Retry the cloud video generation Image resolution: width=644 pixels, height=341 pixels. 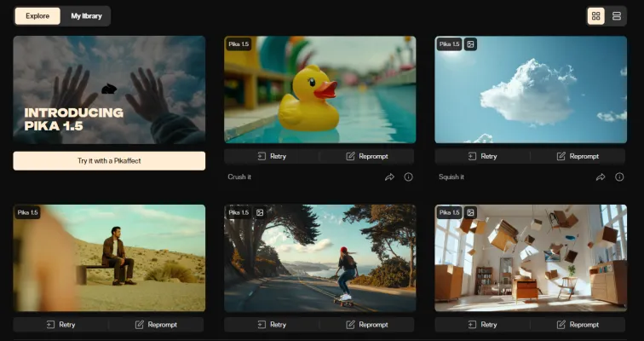[x=482, y=157]
